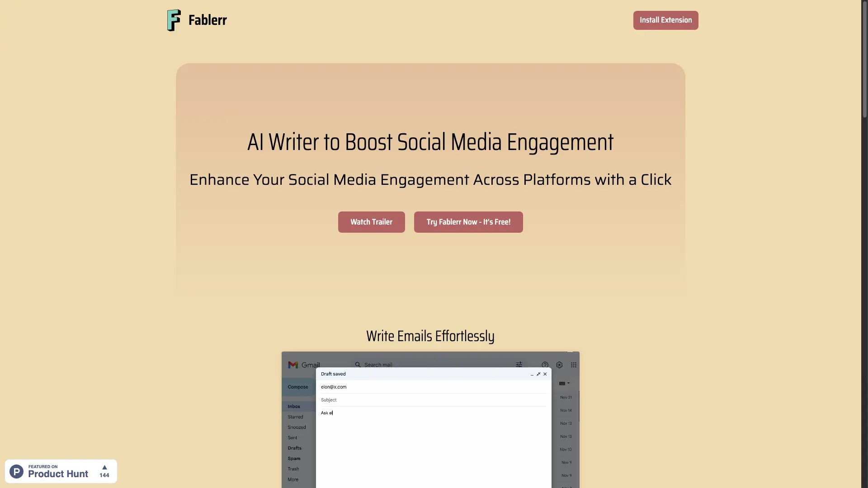
Task: Open Gmail search filter options icon
Action: (519, 365)
